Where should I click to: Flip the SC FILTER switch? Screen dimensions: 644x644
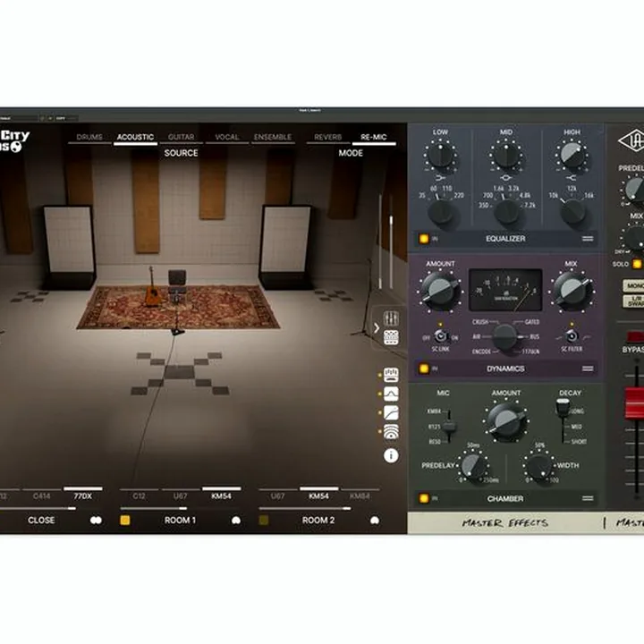tap(572, 336)
